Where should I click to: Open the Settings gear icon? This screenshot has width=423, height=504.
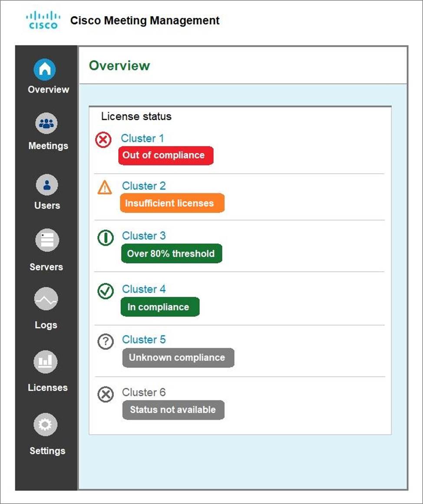(x=46, y=424)
